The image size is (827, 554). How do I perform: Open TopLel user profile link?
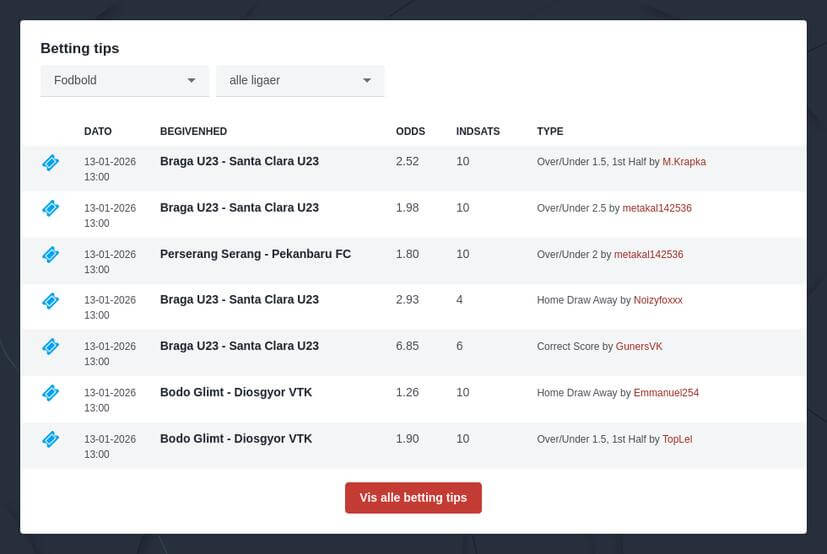click(x=677, y=440)
